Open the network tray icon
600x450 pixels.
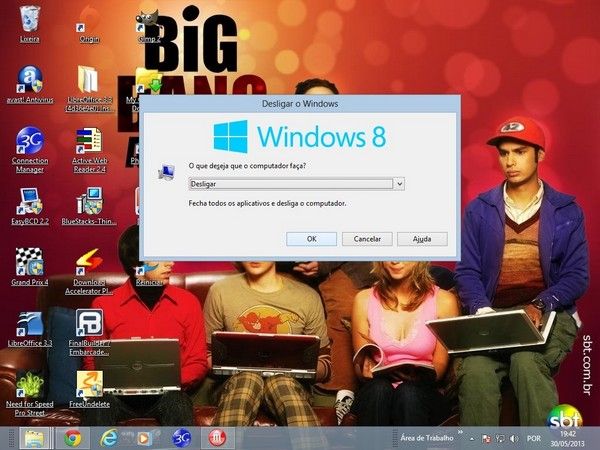tap(500, 439)
